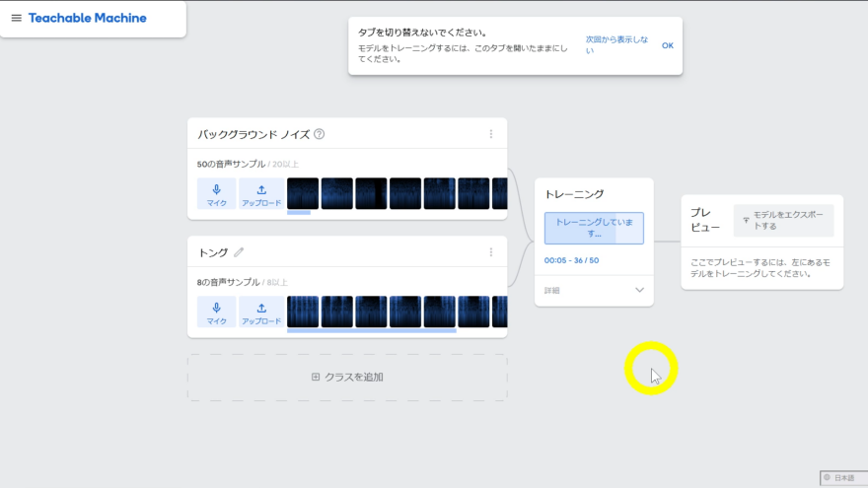Select sixth sample thumbnail in バックグラウンド ノイズ

click(473, 193)
